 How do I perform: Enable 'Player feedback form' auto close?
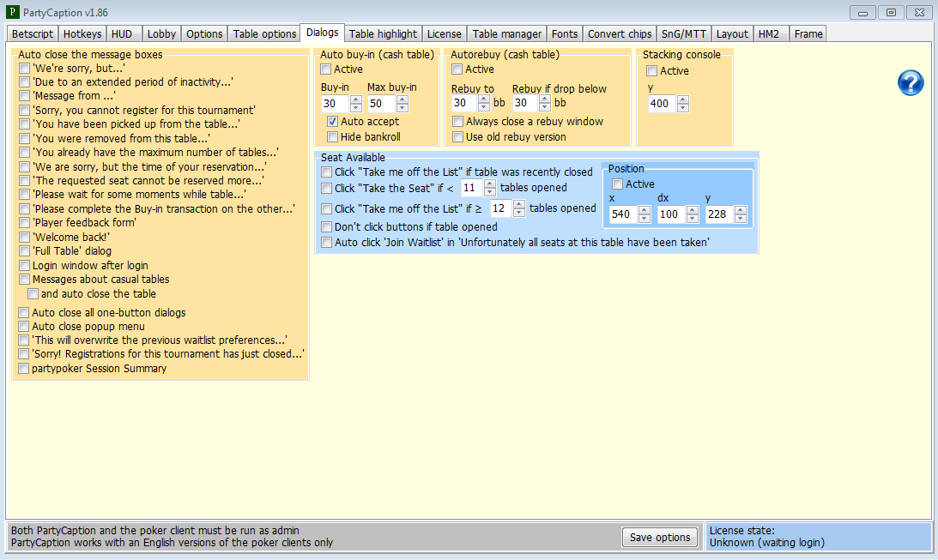click(x=25, y=222)
